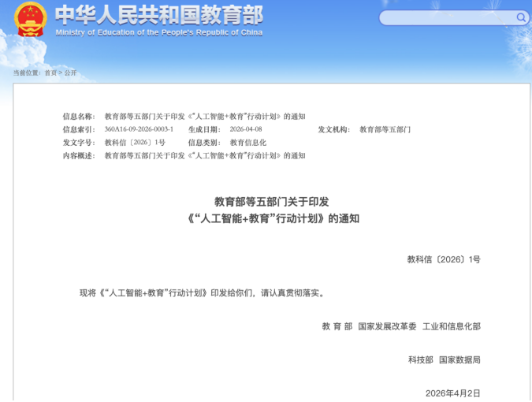
Task: Select signatory 科技部
Action: (x=420, y=359)
